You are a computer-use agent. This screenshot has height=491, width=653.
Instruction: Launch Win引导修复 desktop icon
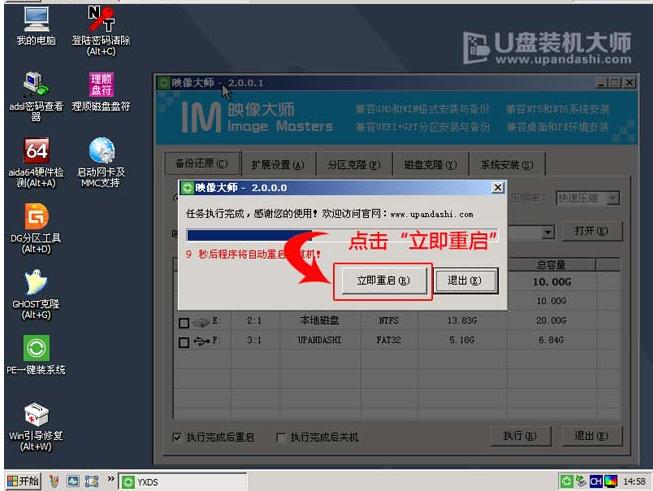click(36, 414)
